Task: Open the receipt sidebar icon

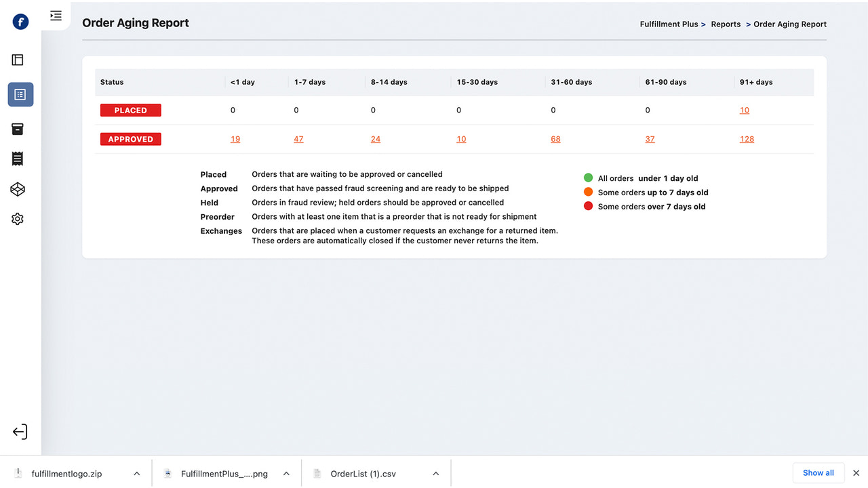Action: (x=18, y=159)
